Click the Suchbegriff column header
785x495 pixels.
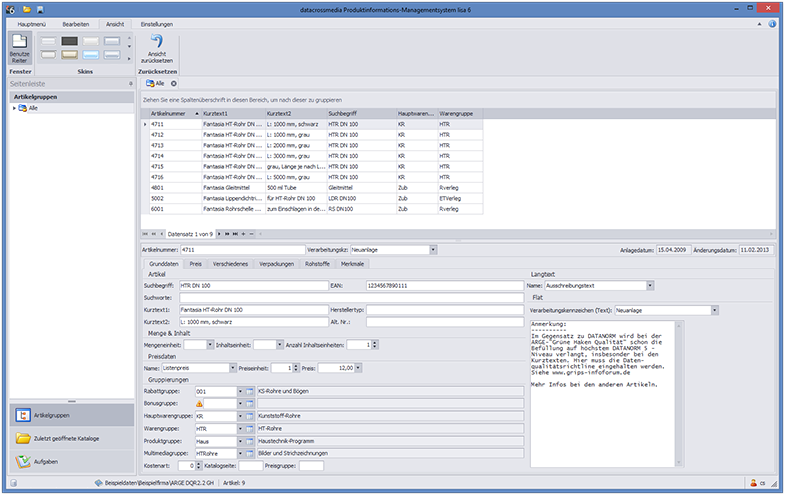click(x=361, y=114)
